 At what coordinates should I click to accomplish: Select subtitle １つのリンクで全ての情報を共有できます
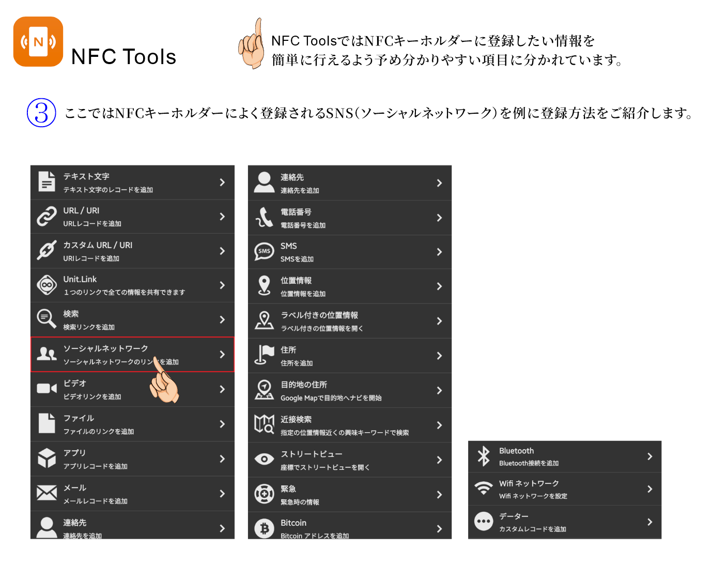124,292
